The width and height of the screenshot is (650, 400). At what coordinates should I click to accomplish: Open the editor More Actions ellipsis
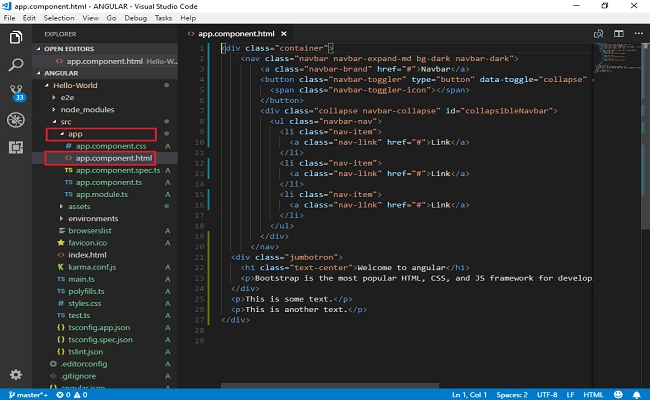[638, 34]
